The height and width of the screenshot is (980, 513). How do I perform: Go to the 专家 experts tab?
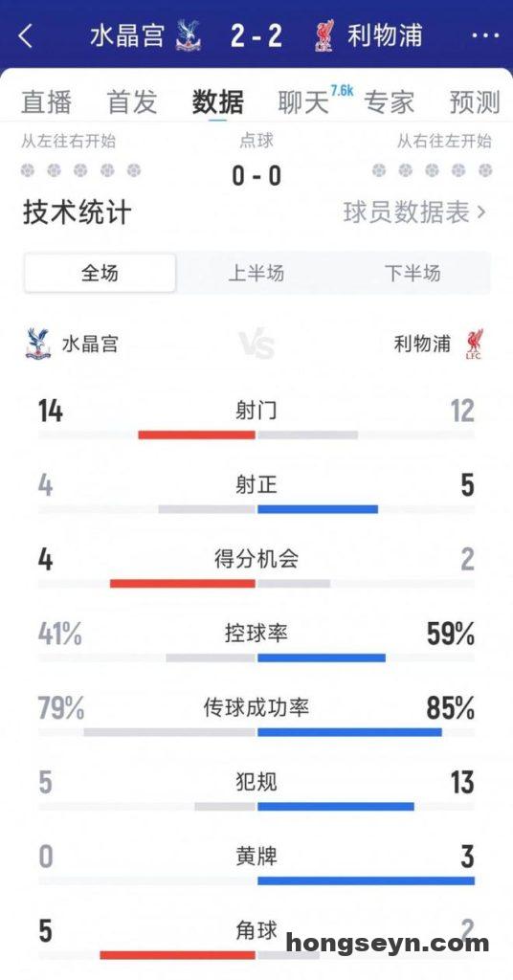coord(389,102)
